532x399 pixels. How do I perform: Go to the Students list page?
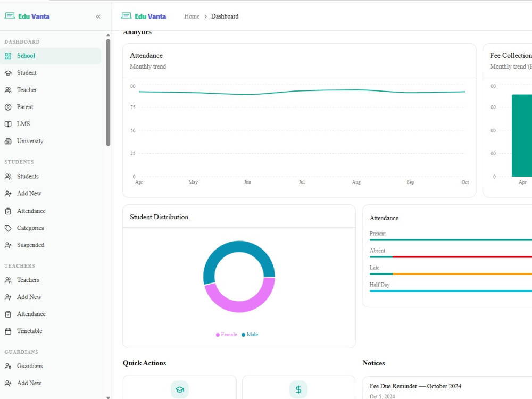51,177
